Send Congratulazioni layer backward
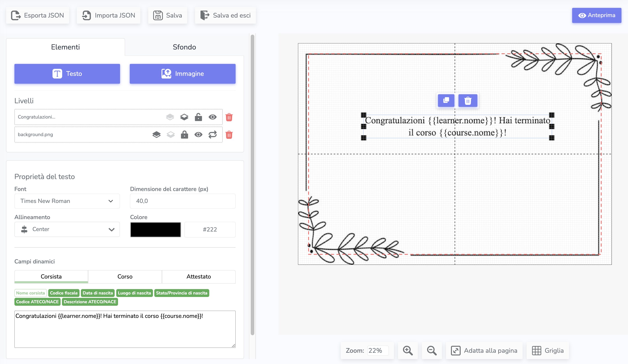The width and height of the screenshot is (628, 364). click(184, 117)
